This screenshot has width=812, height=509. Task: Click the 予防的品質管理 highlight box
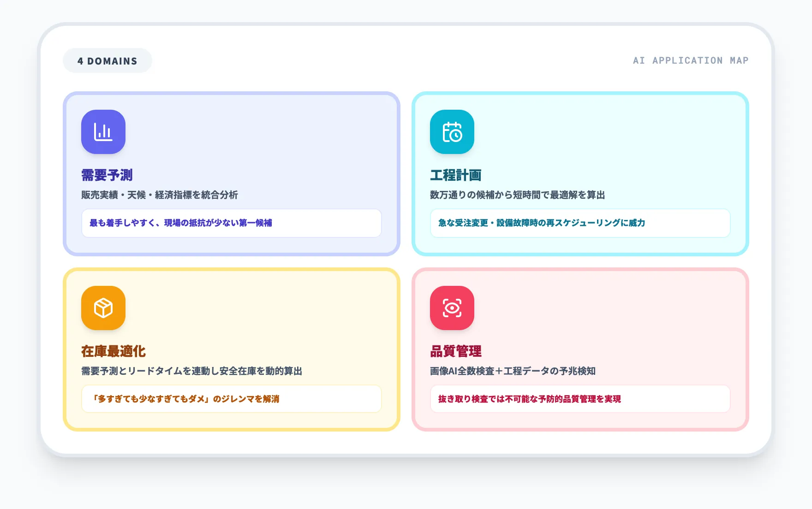(580, 399)
